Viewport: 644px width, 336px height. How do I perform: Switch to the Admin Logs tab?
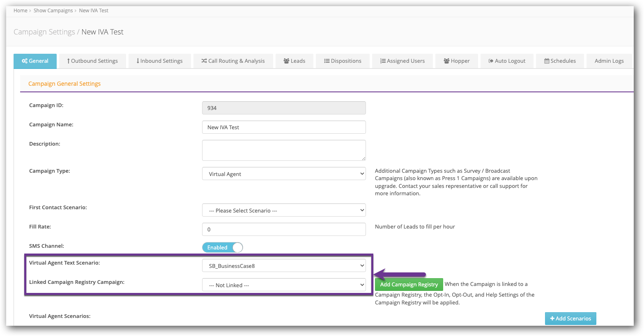click(x=609, y=61)
